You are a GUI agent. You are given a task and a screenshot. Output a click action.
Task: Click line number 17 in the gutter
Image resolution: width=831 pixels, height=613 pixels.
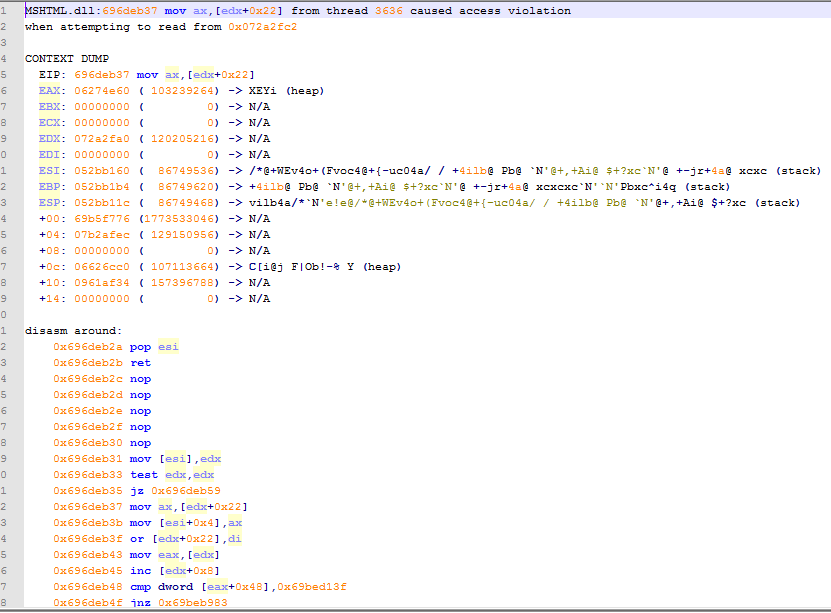pos(8,266)
